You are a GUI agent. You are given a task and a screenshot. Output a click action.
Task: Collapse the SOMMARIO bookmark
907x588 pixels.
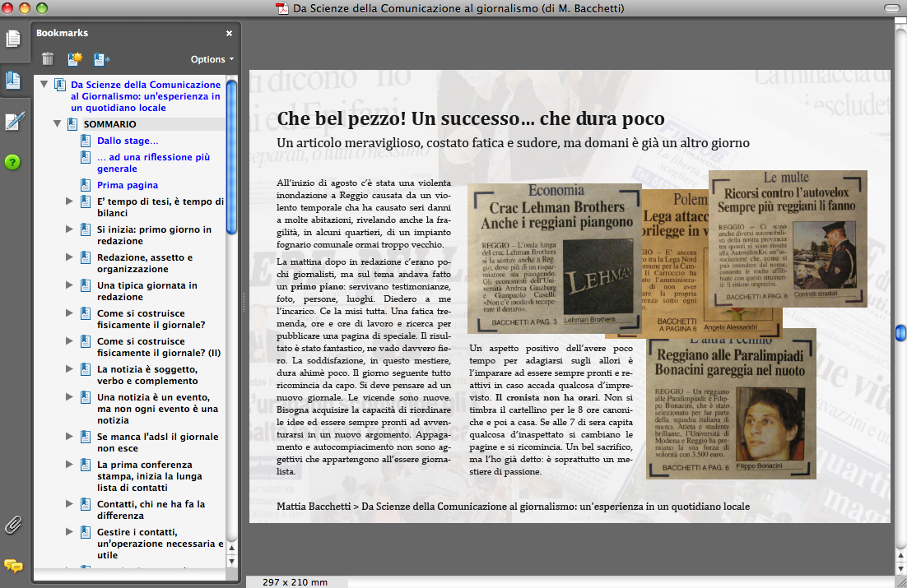click(x=57, y=124)
